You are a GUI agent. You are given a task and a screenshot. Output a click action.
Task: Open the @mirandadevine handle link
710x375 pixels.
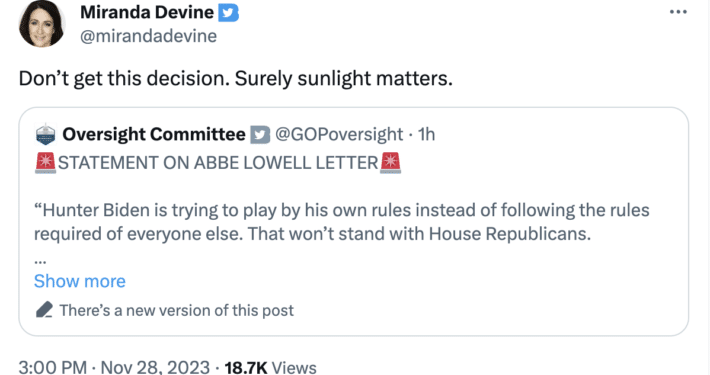[x=148, y=36]
